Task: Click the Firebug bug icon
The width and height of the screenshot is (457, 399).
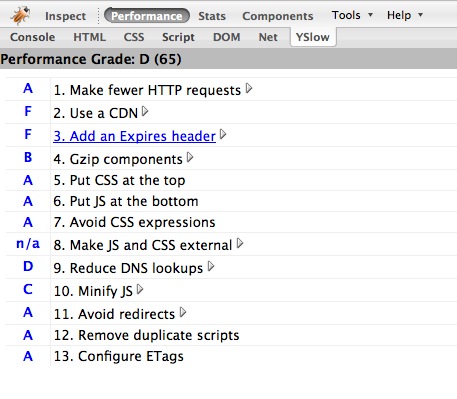Action: pyautogui.click(x=20, y=15)
